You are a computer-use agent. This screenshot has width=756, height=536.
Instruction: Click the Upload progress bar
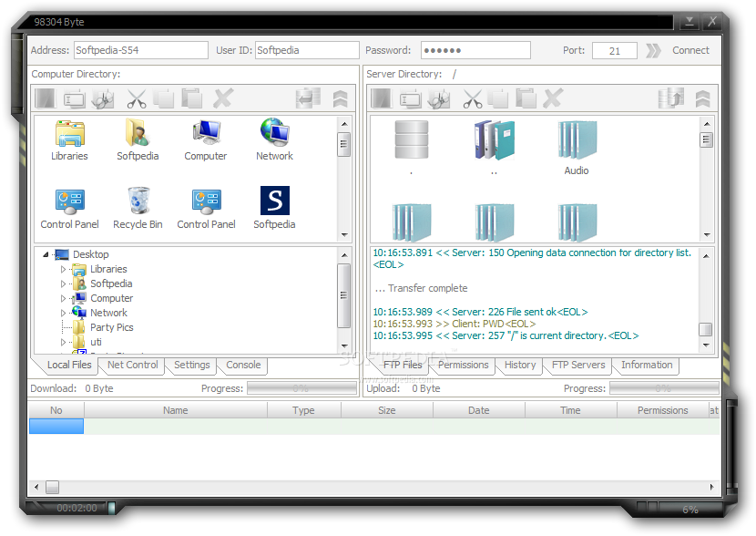click(x=664, y=388)
